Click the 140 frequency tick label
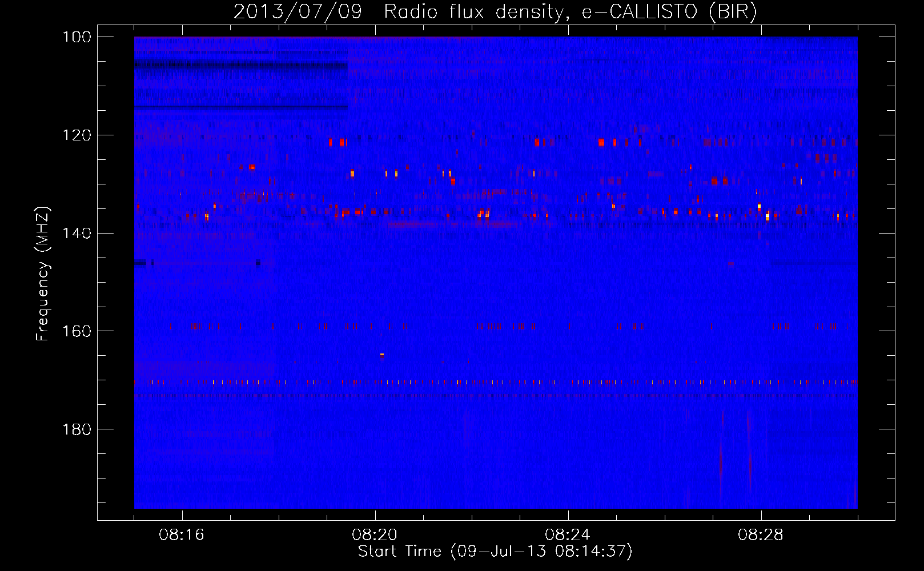This screenshot has width=924, height=571. coord(76,233)
